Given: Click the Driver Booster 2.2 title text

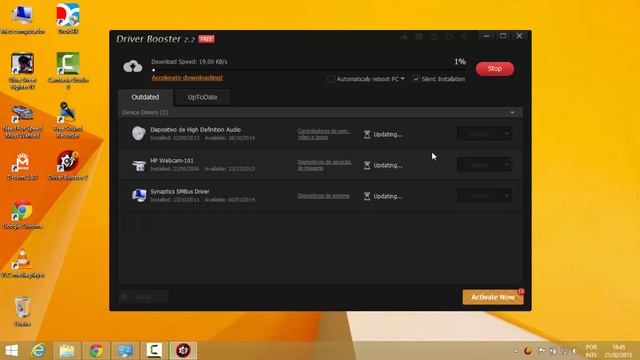Looking at the screenshot, I should pyautogui.click(x=156, y=39).
